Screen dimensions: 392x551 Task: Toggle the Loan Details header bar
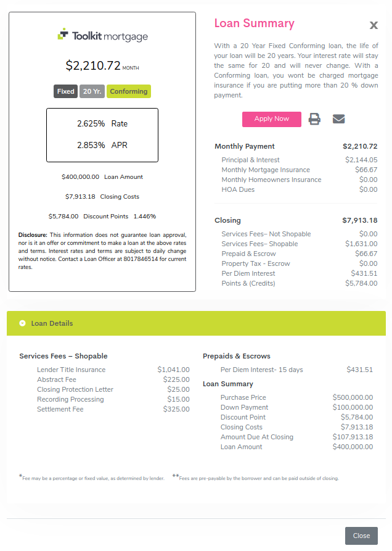(x=196, y=323)
